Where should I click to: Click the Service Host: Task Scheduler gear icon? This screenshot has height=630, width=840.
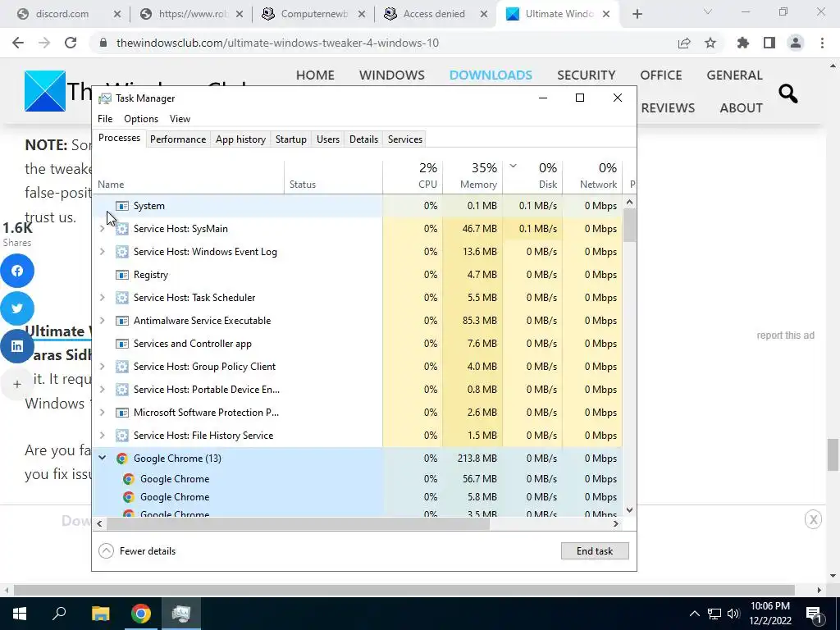122,298
